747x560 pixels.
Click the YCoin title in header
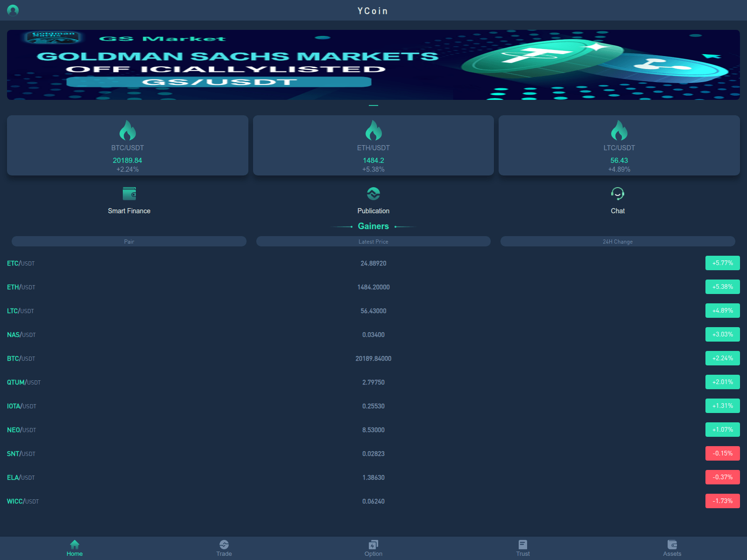click(x=373, y=11)
